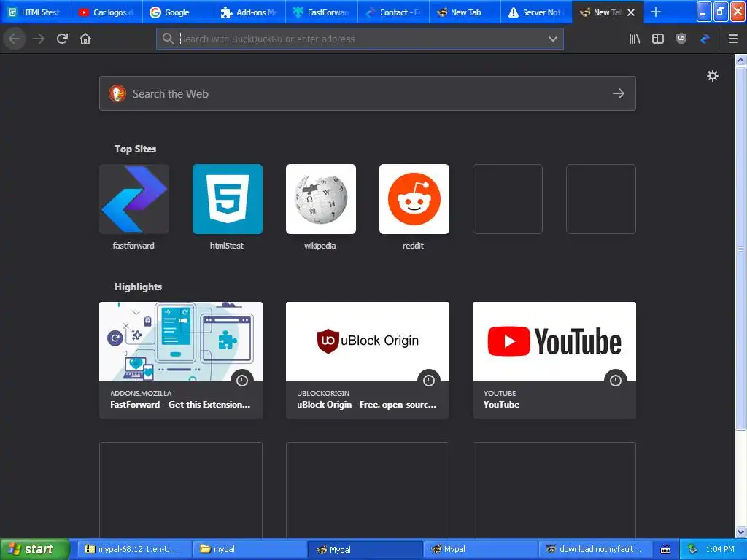Reload the current page
Image resolution: width=747 pixels, height=560 pixels.
pos(62,39)
